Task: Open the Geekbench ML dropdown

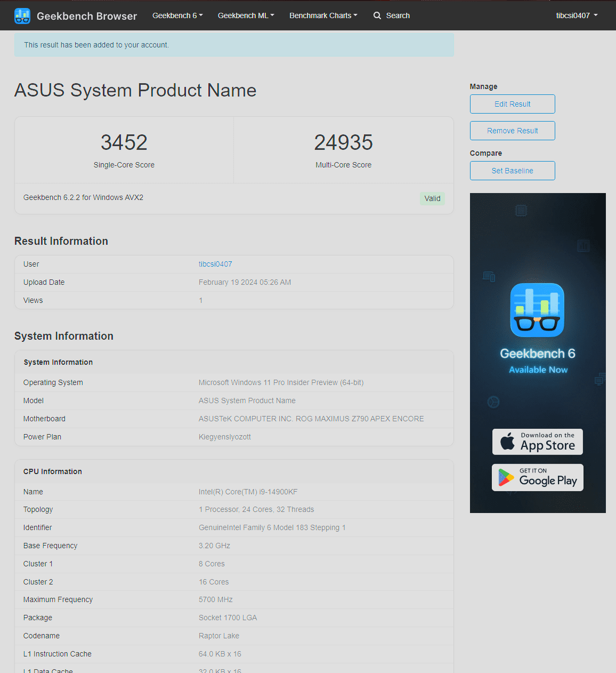Action: pyautogui.click(x=246, y=15)
